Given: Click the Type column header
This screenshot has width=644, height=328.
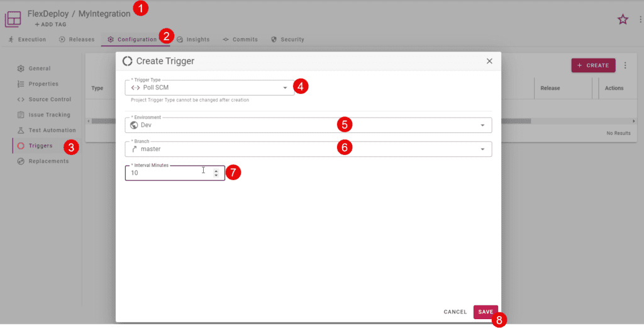Looking at the screenshot, I should pyautogui.click(x=97, y=88).
